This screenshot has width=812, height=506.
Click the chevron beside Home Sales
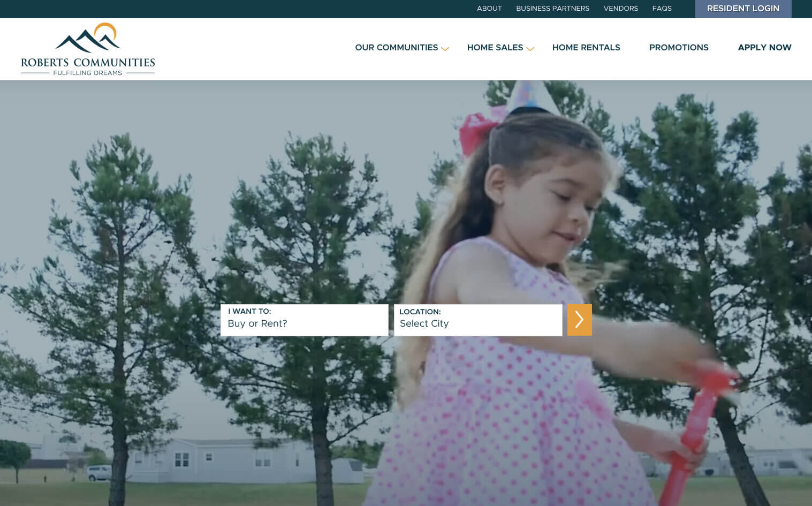click(x=530, y=49)
